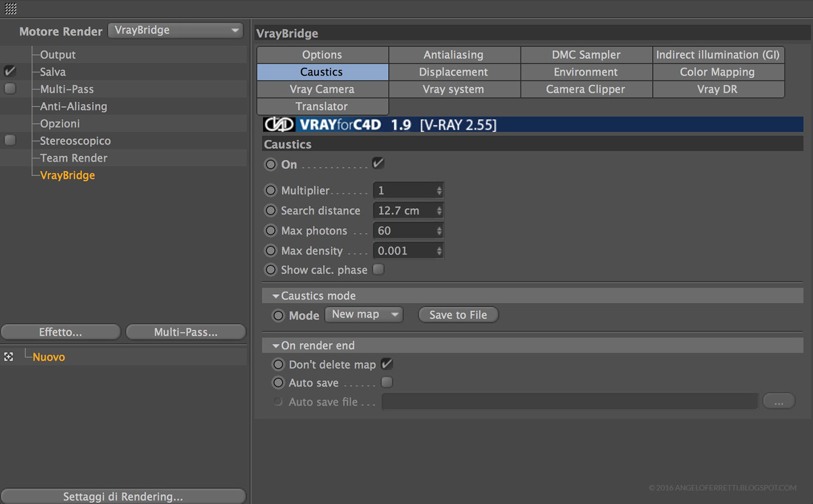This screenshot has width=813, height=504.
Task: Select Output in render settings list
Action: click(57, 55)
